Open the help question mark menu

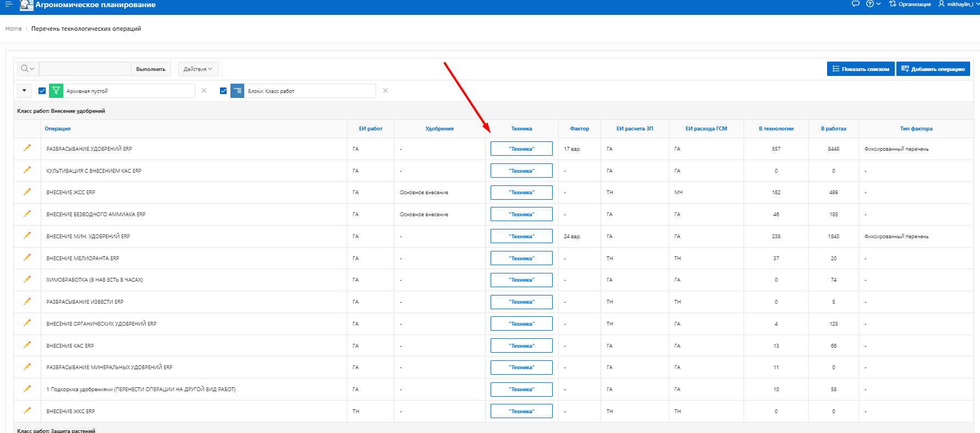873,4
